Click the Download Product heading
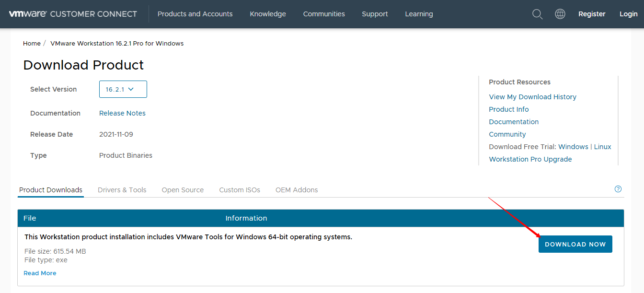The image size is (644, 293). click(83, 65)
